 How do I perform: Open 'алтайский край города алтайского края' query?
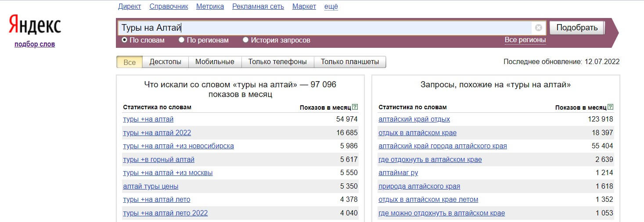click(443, 146)
